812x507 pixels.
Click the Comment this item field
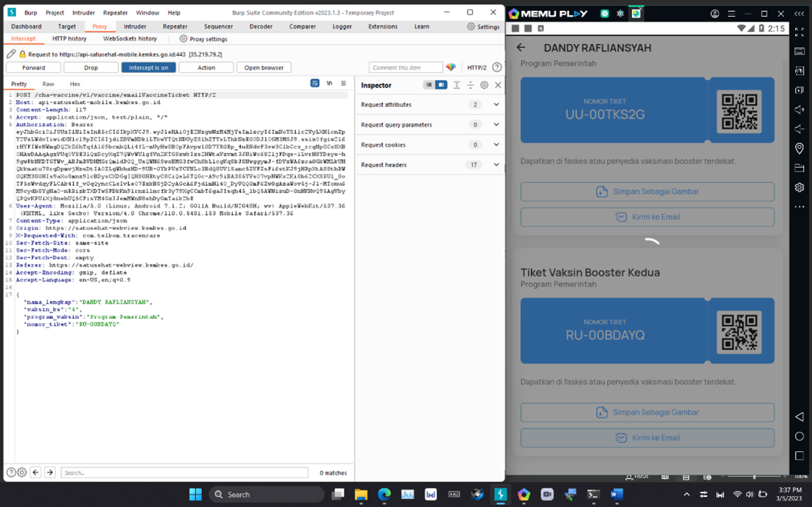click(x=405, y=67)
